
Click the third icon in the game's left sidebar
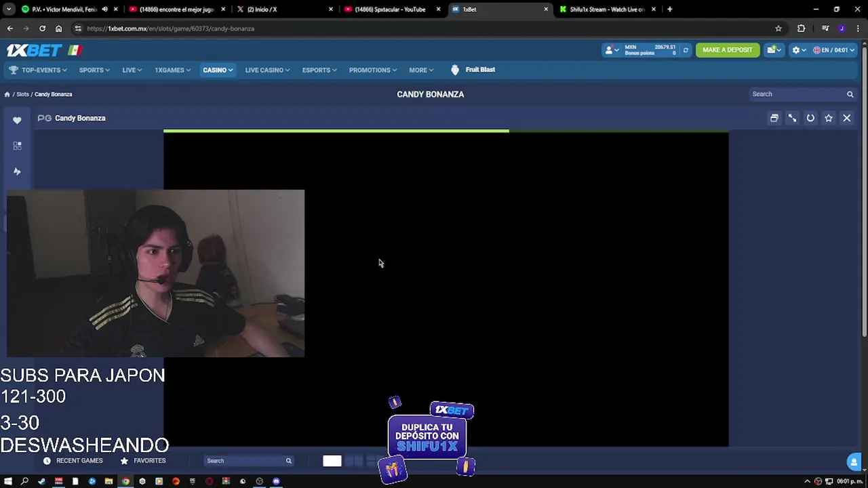(17, 171)
